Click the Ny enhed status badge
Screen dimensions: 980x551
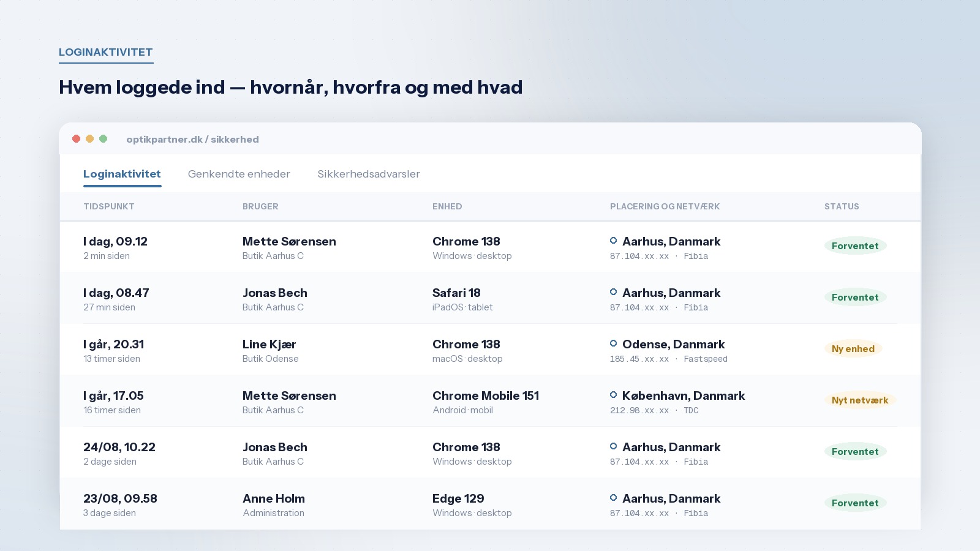point(853,349)
